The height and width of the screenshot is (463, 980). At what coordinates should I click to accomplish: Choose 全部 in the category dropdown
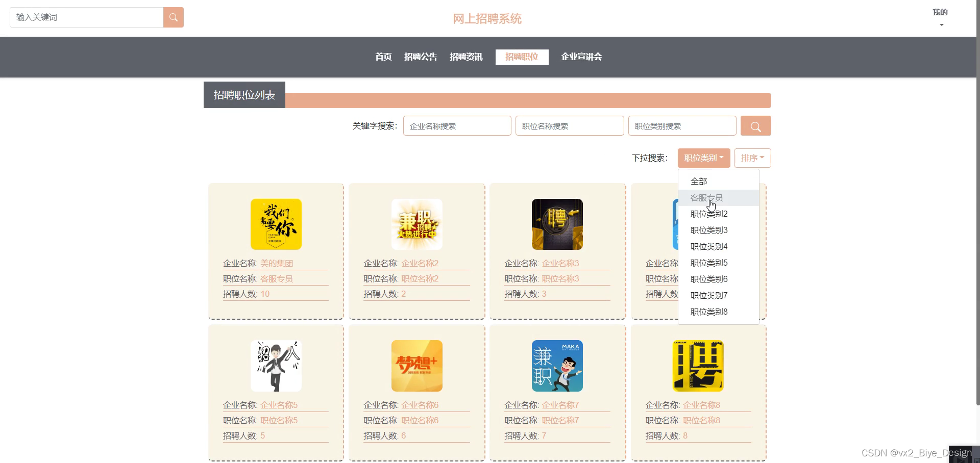pyautogui.click(x=718, y=182)
